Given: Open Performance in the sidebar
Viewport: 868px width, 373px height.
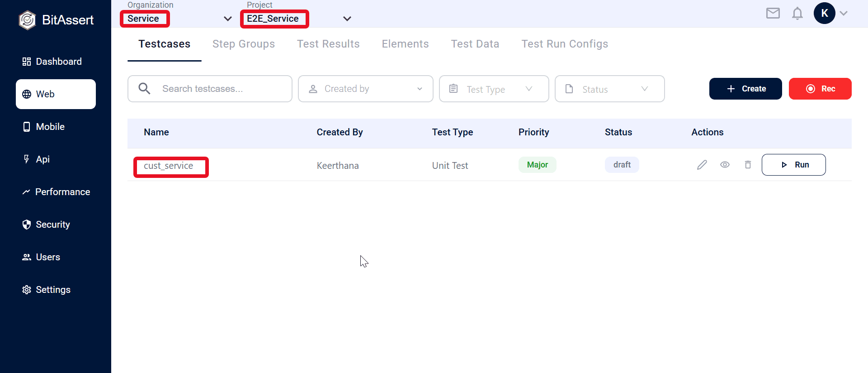Looking at the screenshot, I should 56,192.
